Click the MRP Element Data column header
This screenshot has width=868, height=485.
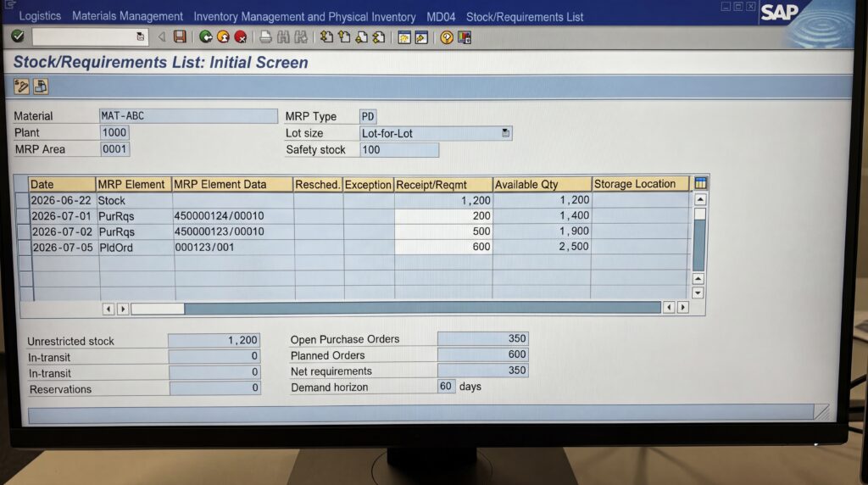(232, 184)
